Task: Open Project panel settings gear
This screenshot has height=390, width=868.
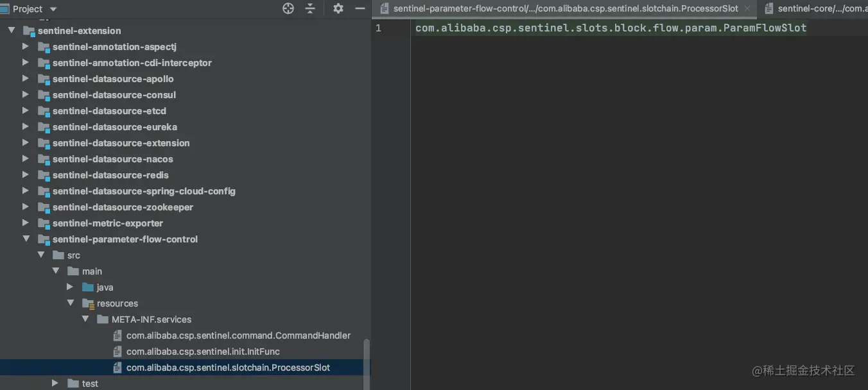Action: (x=338, y=8)
